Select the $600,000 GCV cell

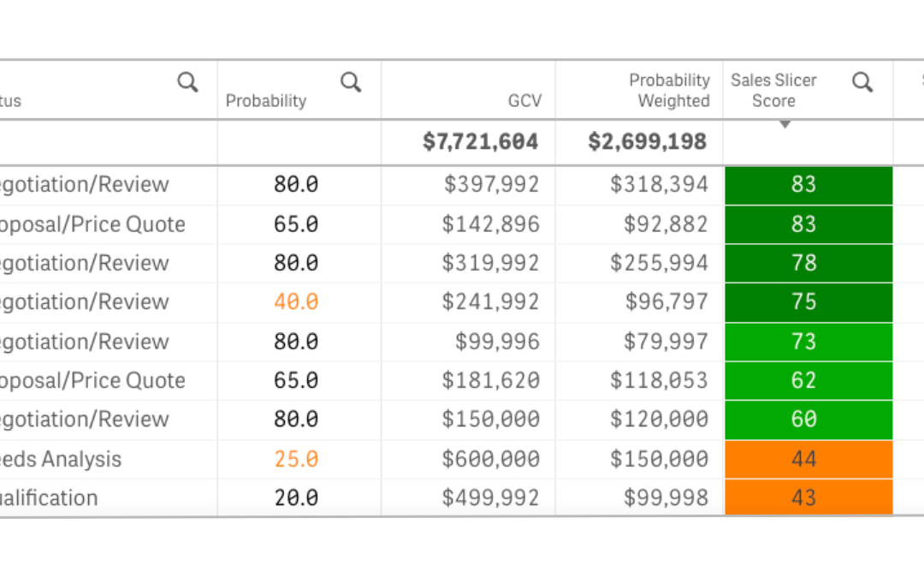coord(490,459)
